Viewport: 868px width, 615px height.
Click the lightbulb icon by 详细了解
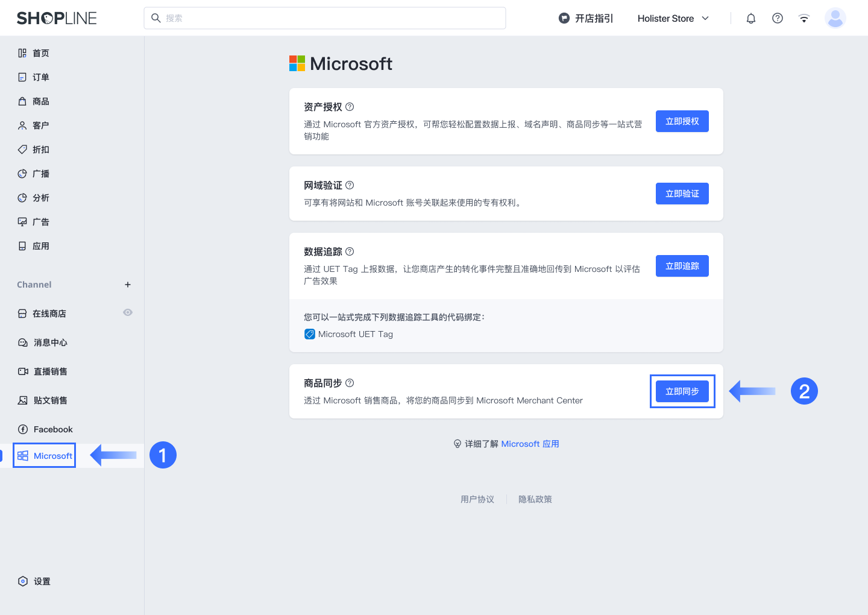tap(458, 444)
